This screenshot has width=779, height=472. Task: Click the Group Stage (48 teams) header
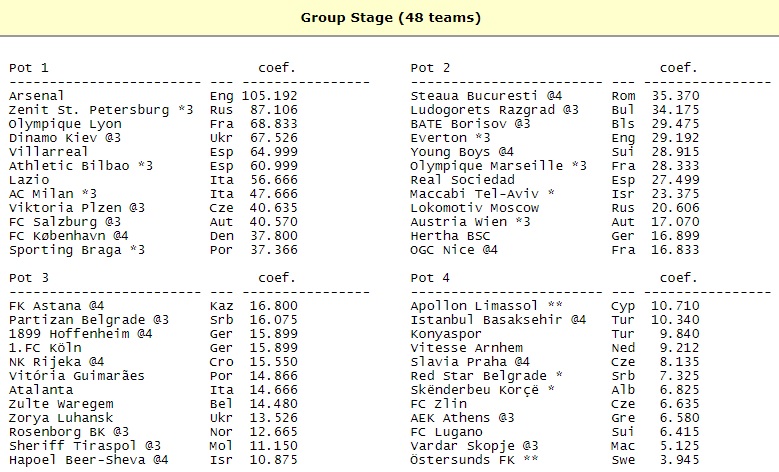[x=389, y=17]
